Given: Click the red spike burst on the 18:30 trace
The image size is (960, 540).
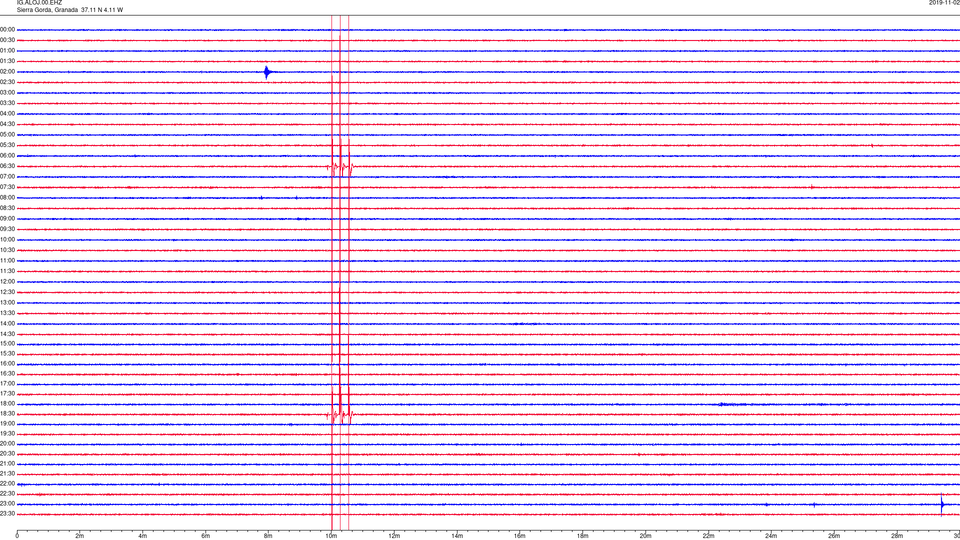Looking at the screenshot, I should 340,414.
